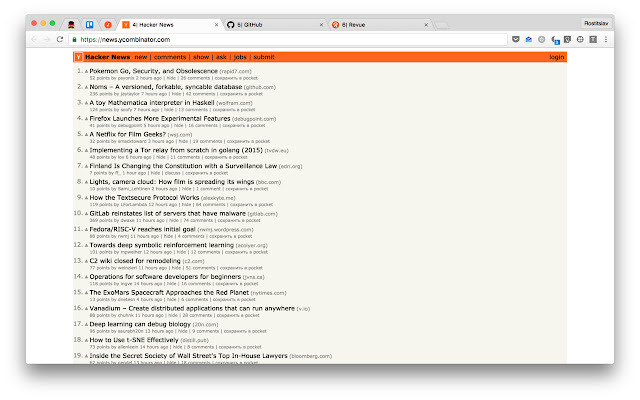Click the blue mail extension icon
640x400 pixels.
[x=529, y=39]
